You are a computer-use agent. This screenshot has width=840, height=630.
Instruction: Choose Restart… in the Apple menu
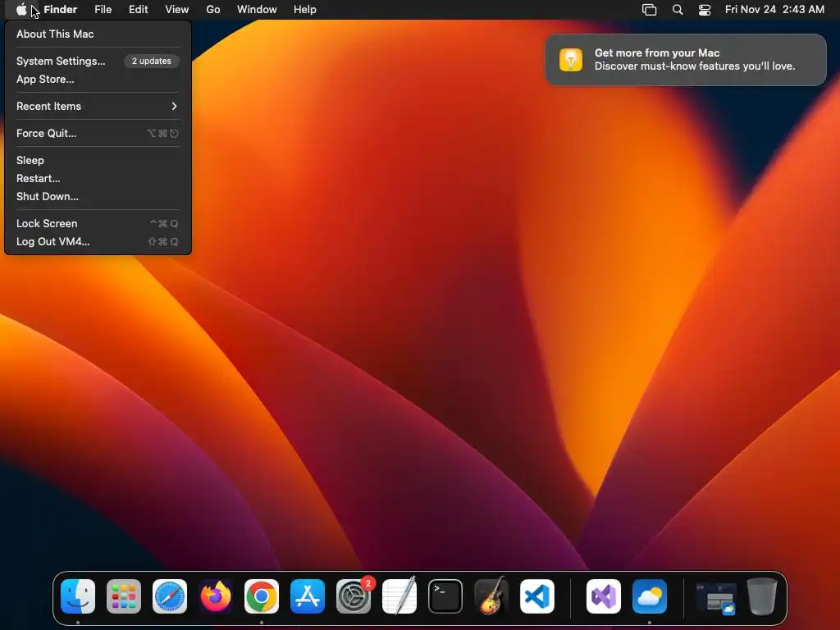(98, 178)
